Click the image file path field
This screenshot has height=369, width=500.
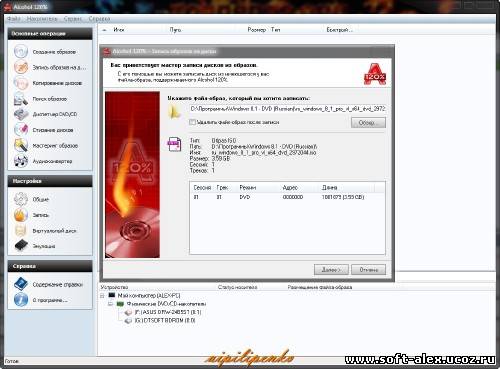(287, 109)
